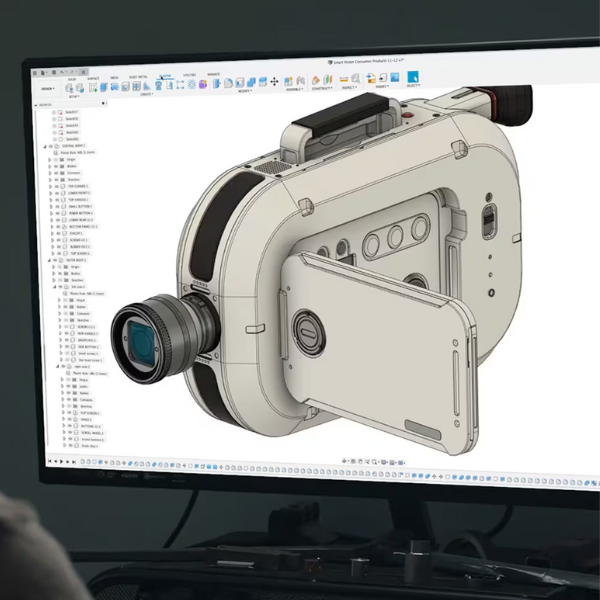Expand the TOP HANDLE:1 tree node
600x600 pixels.
coord(51,200)
